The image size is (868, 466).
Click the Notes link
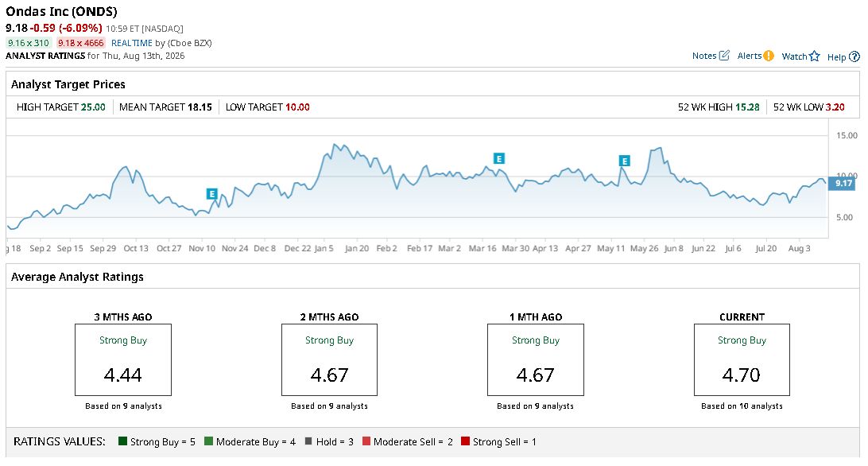tap(704, 56)
